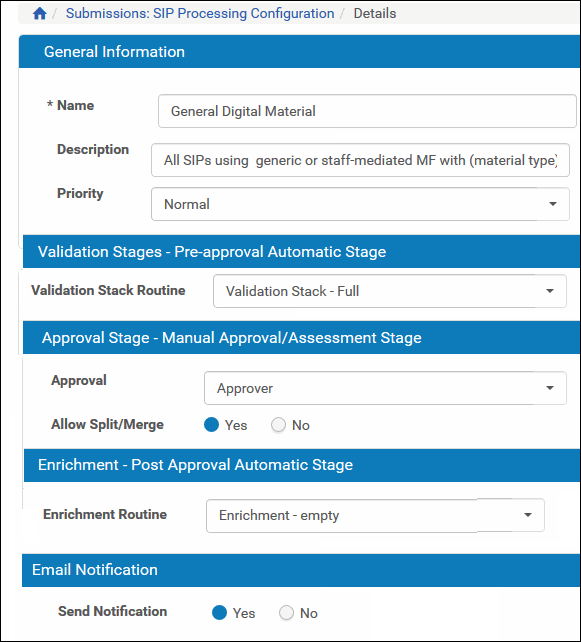Go to the home page via house icon
This screenshot has height=642, width=581.
(x=40, y=14)
